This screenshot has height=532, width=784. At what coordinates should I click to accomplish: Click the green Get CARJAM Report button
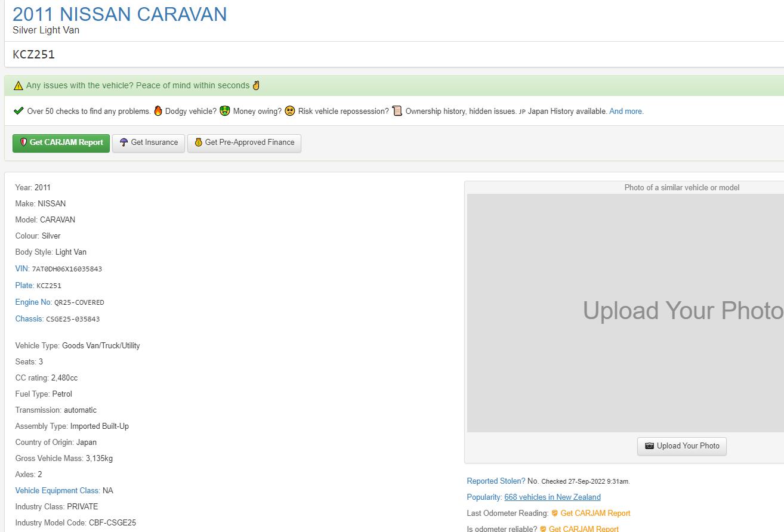(x=61, y=143)
